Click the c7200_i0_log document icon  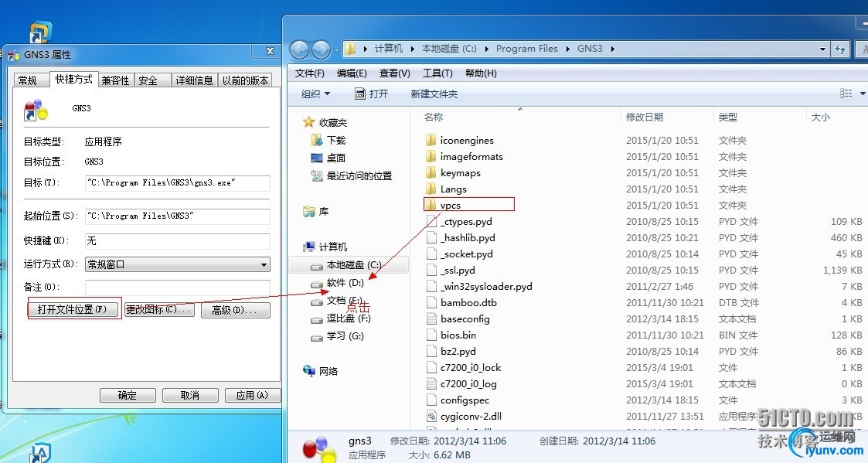(x=432, y=383)
